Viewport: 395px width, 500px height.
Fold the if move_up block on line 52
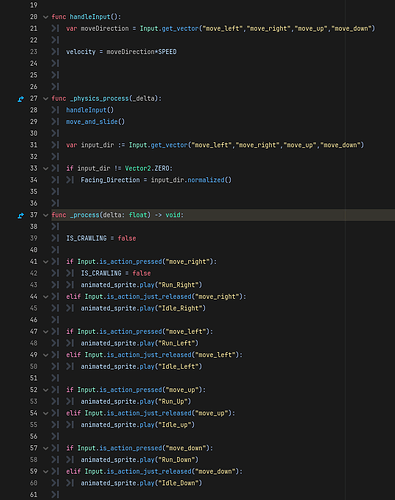(x=46, y=390)
